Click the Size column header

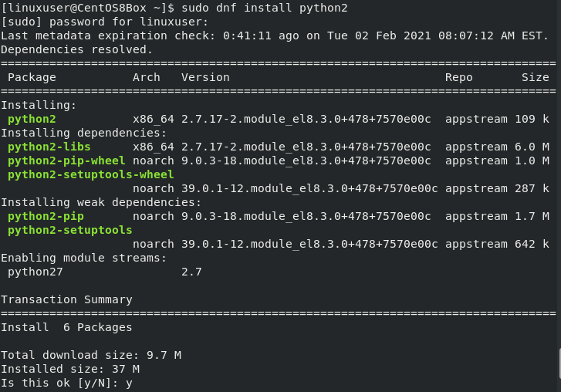[x=535, y=77]
